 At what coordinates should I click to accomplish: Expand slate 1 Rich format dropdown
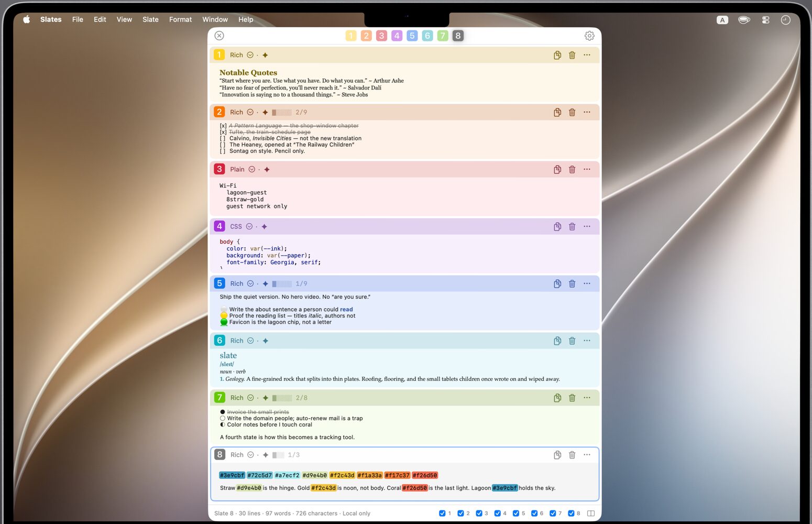tap(250, 55)
